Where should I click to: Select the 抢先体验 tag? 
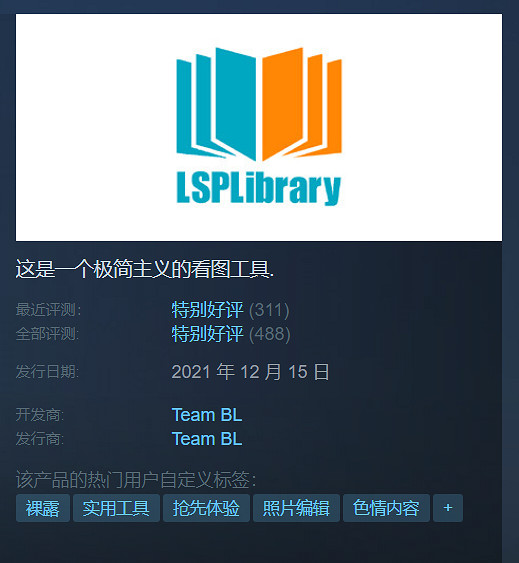[206, 508]
